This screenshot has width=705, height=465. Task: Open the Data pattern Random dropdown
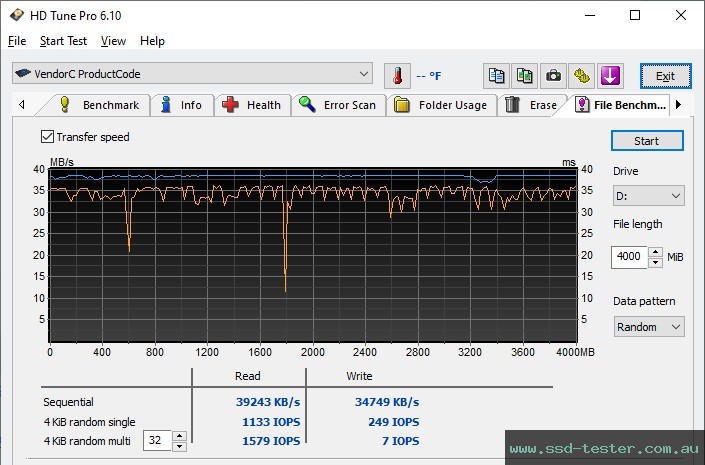point(649,327)
